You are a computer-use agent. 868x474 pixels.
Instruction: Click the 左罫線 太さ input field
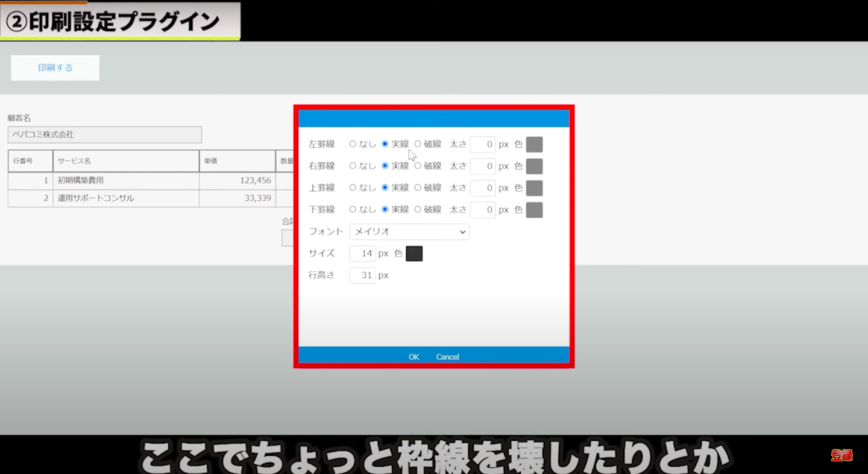tap(482, 145)
